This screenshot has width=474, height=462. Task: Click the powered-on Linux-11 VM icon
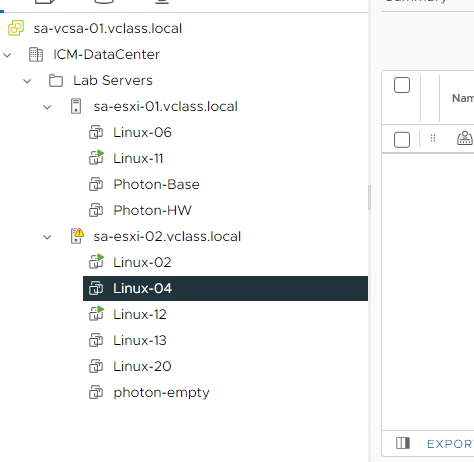96,158
